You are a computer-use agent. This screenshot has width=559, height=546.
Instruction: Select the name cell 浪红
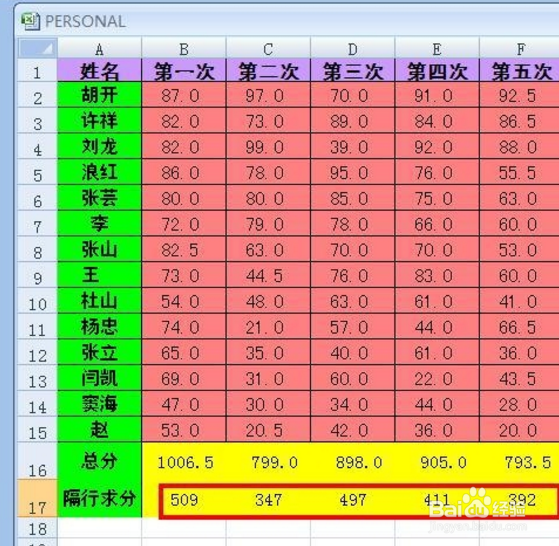click(99, 172)
